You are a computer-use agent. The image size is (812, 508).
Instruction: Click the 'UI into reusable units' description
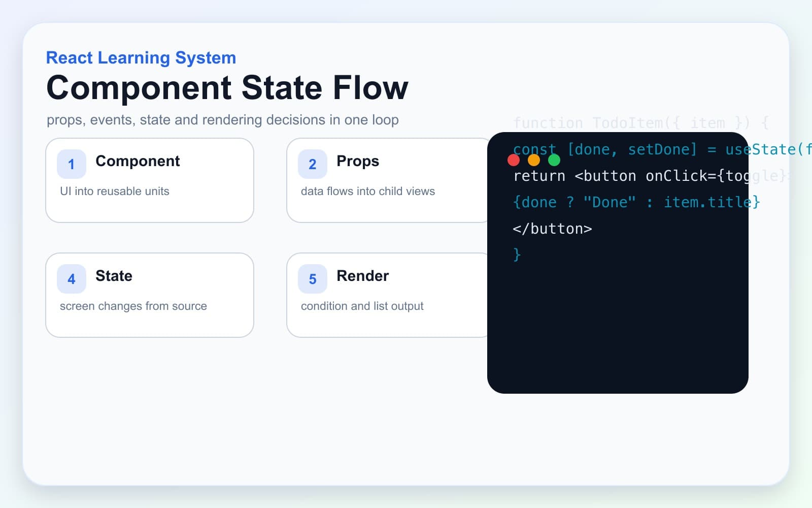click(x=115, y=191)
